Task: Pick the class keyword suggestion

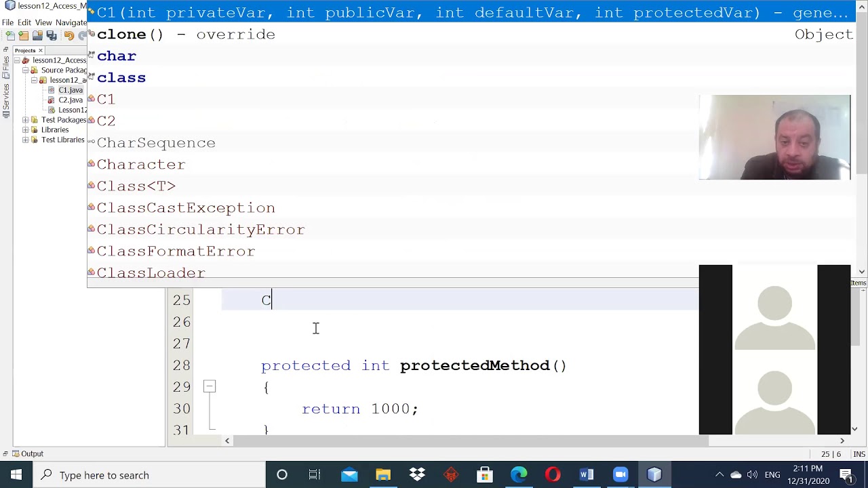Action: 471,77
